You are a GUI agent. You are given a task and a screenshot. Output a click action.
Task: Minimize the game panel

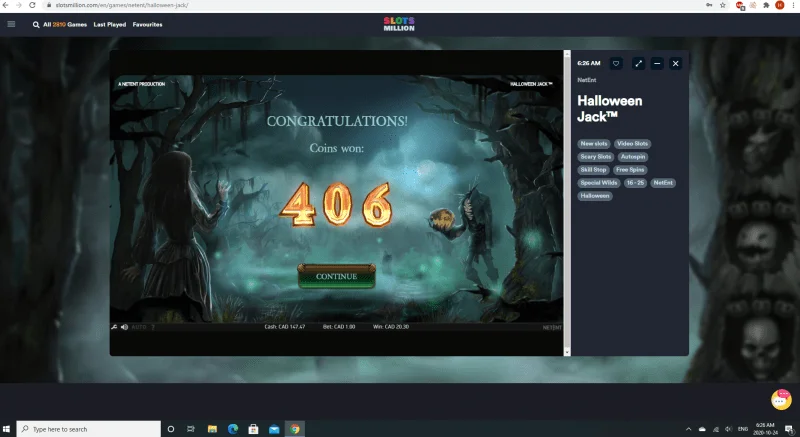[x=657, y=63]
